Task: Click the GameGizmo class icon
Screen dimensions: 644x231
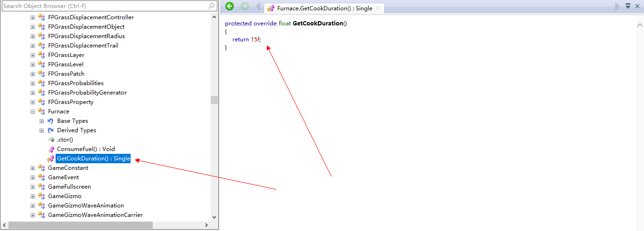Action: 41,196
